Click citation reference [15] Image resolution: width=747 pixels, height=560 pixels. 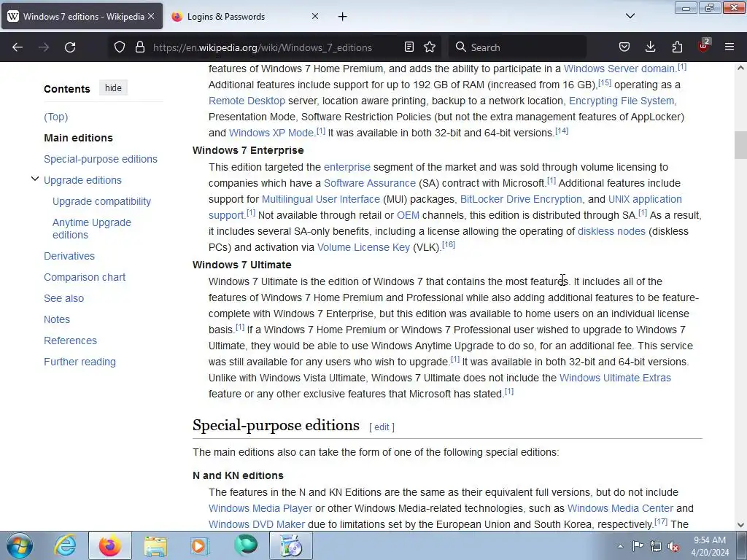pos(605,82)
